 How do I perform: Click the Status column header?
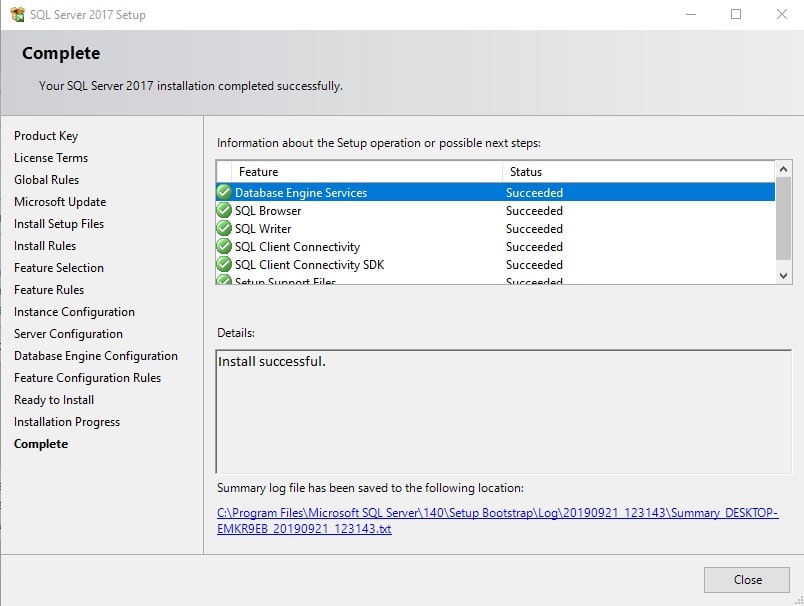(x=526, y=172)
